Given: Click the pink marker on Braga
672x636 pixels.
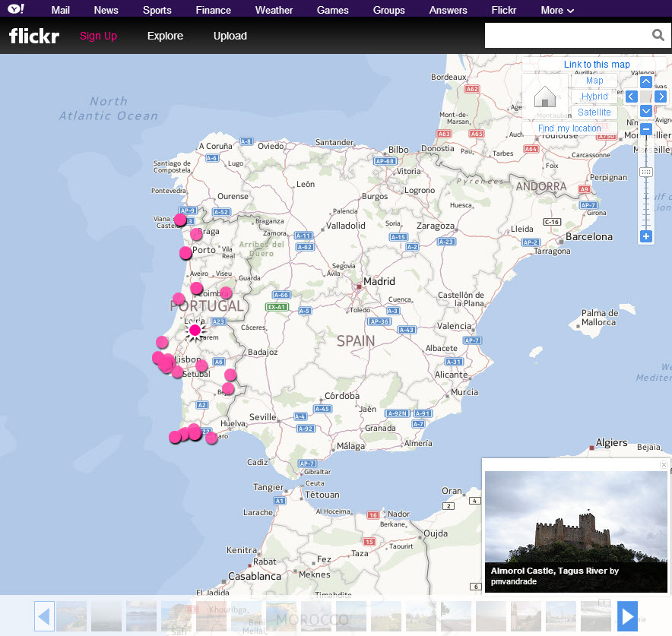Looking at the screenshot, I should coord(196,234).
